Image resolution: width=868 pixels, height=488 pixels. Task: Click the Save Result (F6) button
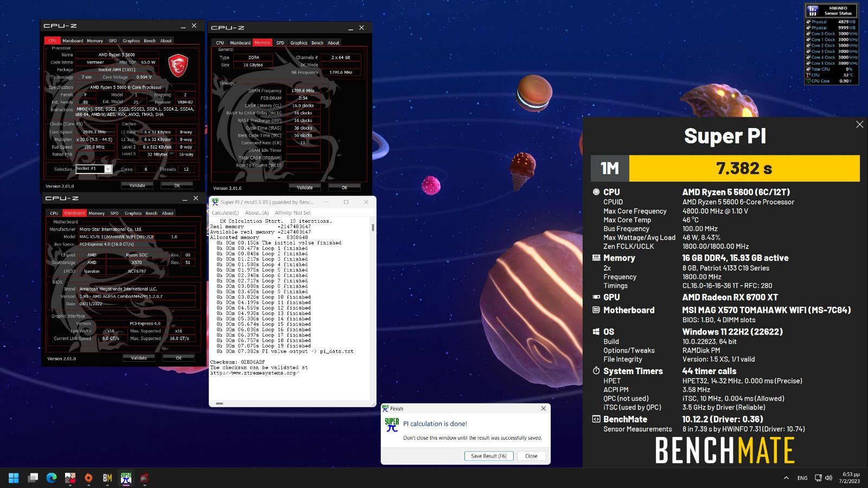488,456
